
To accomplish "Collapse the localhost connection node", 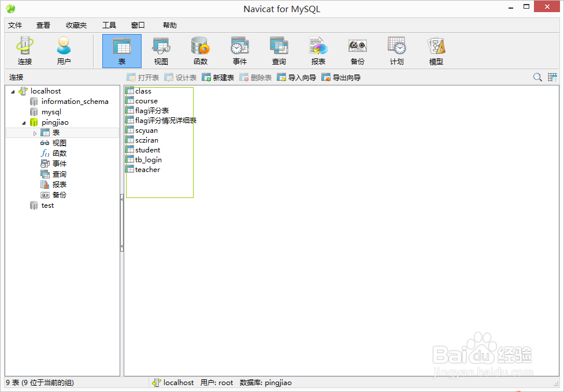I will pyautogui.click(x=13, y=92).
